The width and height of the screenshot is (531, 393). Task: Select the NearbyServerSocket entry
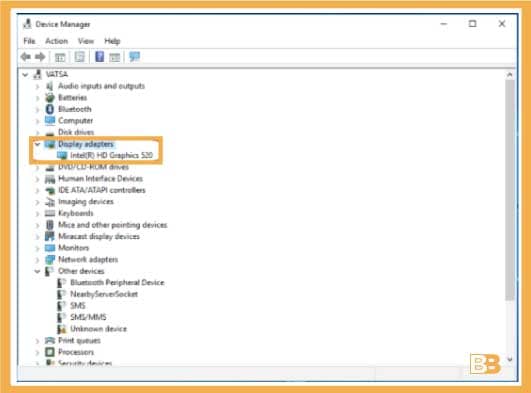[x=104, y=294]
